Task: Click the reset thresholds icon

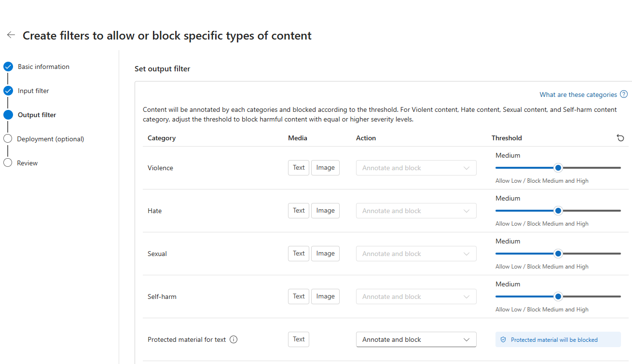Action: [620, 138]
